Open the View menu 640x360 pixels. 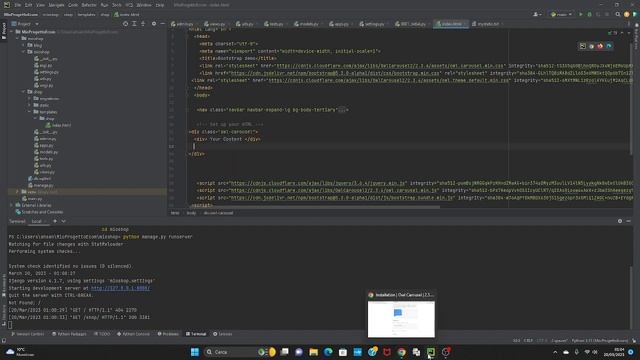(40, 5)
